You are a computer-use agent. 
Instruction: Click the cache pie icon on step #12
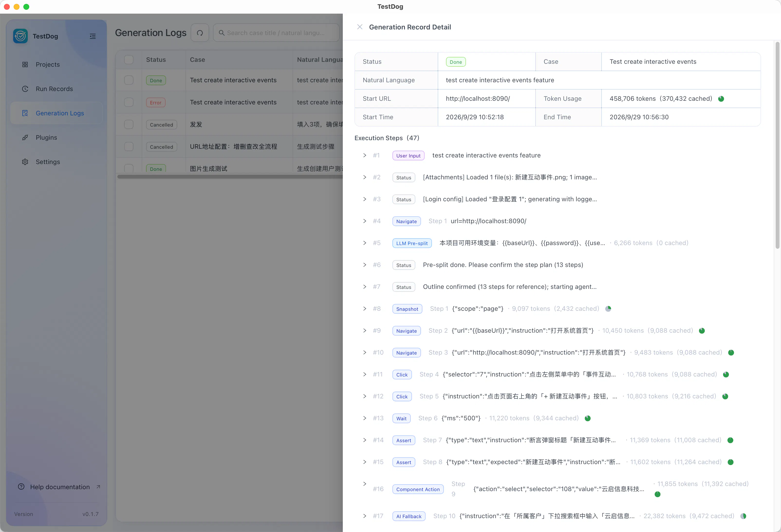(725, 396)
